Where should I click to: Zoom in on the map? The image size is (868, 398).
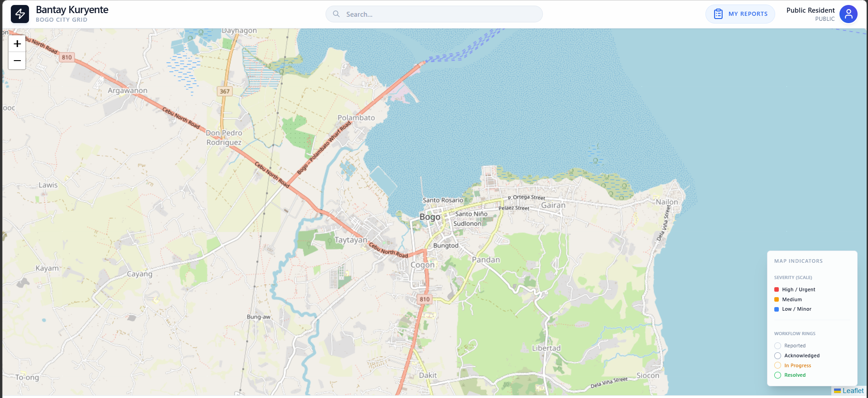pos(17,44)
